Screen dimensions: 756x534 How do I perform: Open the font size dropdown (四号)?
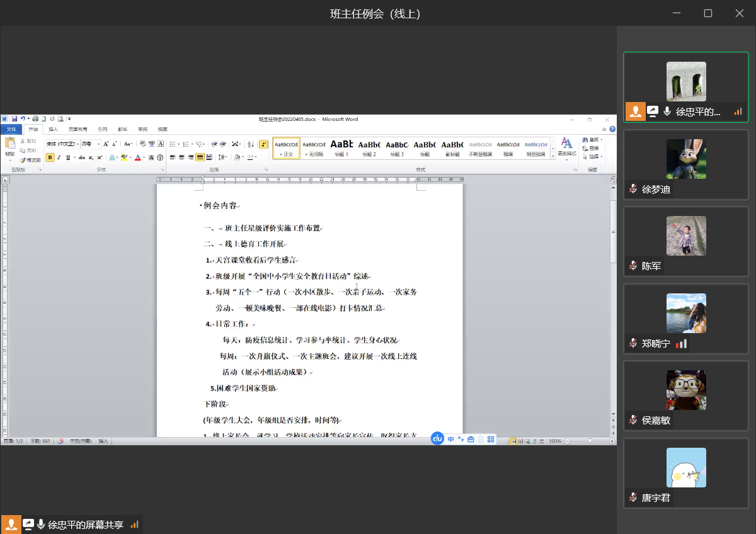(x=98, y=144)
